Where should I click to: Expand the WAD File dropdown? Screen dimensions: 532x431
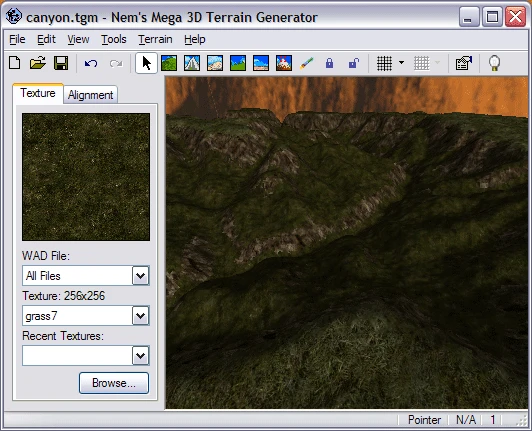[140, 276]
